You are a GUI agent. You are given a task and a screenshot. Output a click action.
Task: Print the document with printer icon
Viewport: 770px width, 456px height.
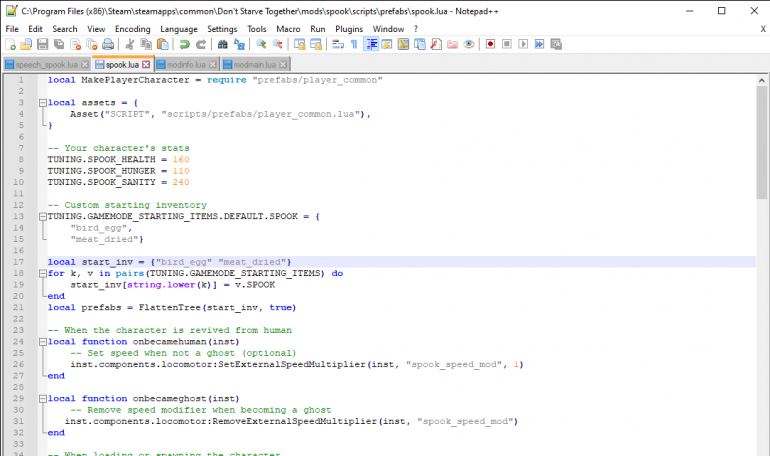[108, 45]
